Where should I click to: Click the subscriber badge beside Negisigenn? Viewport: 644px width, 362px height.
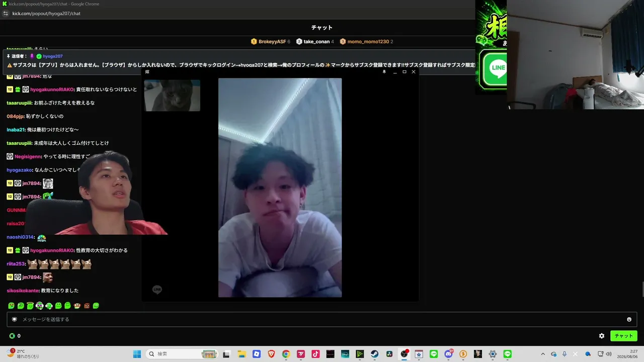[10, 156]
